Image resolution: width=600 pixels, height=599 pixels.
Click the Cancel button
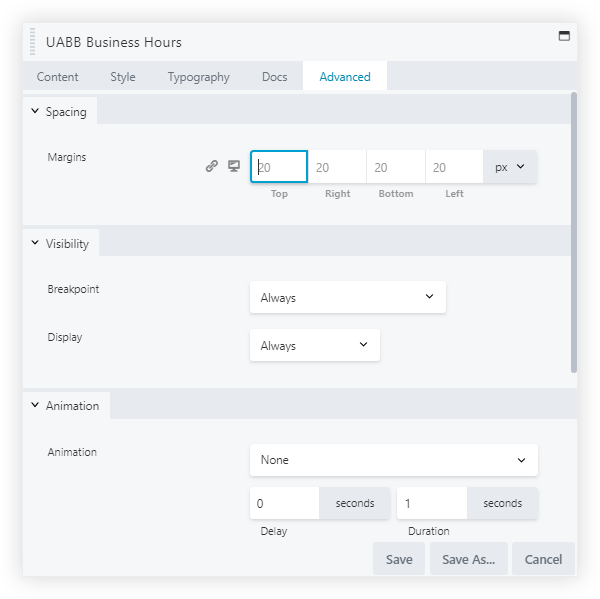click(x=543, y=560)
